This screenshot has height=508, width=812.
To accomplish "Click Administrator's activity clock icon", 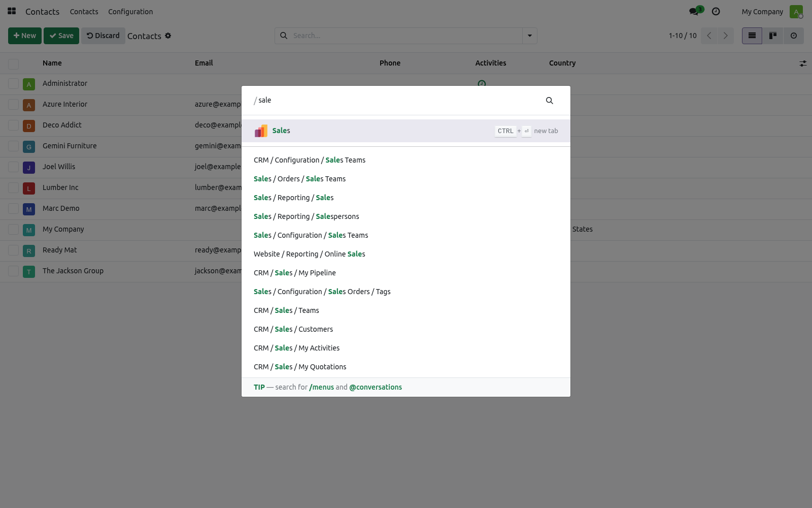I will tap(482, 83).
